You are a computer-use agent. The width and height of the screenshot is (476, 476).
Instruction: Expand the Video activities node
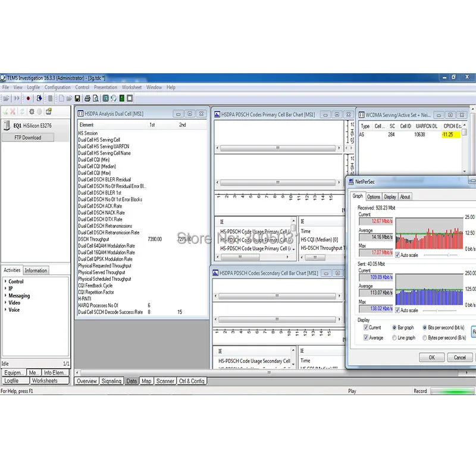(5, 302)
